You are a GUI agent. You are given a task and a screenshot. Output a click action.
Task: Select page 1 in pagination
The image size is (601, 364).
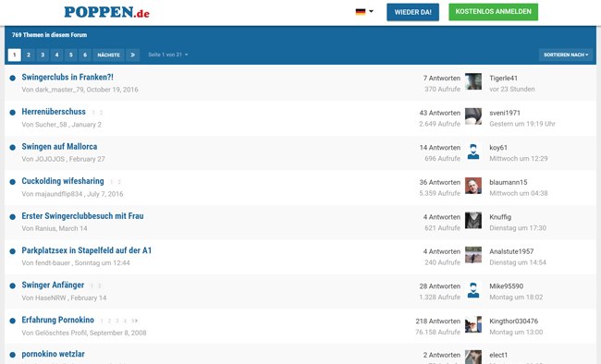(14, 55)
